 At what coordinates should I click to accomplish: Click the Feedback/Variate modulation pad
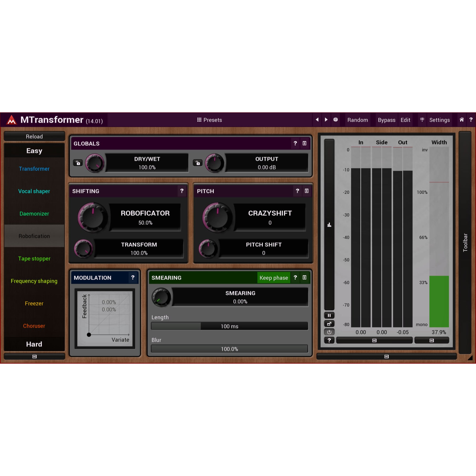(105, 319)
